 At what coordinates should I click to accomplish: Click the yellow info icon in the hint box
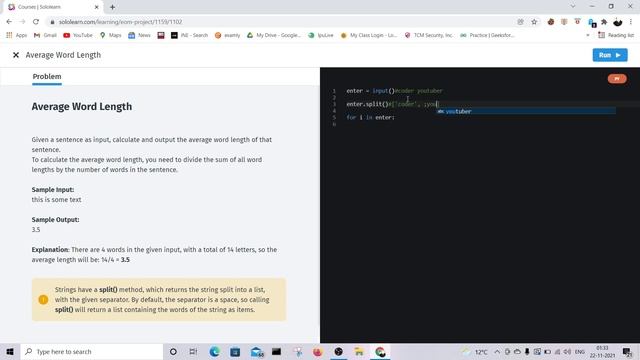[x=43, y=300]
